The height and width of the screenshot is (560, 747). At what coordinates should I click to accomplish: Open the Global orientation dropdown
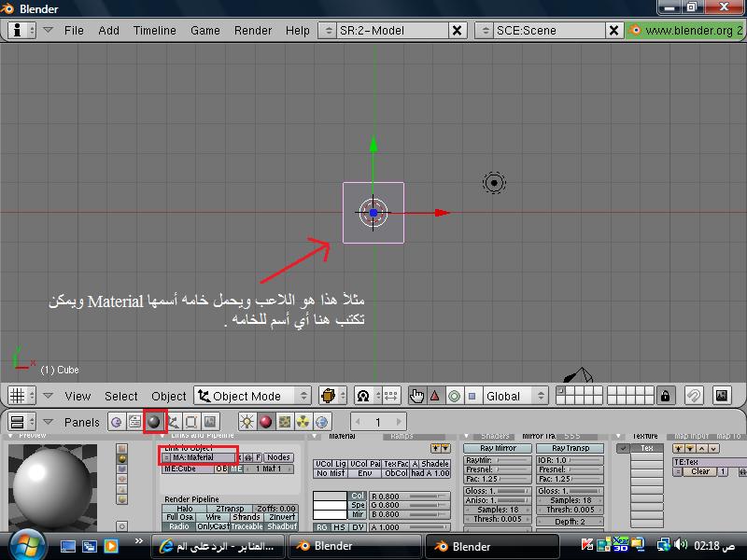[x=514, y=396]
